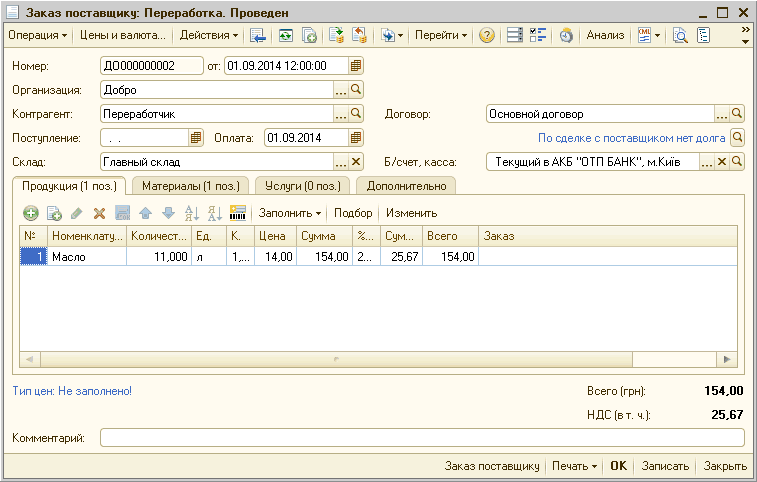Select the Масло nomenclature cell
The height and width of the screenshot is (482, 757).
[x=87, y=256]
